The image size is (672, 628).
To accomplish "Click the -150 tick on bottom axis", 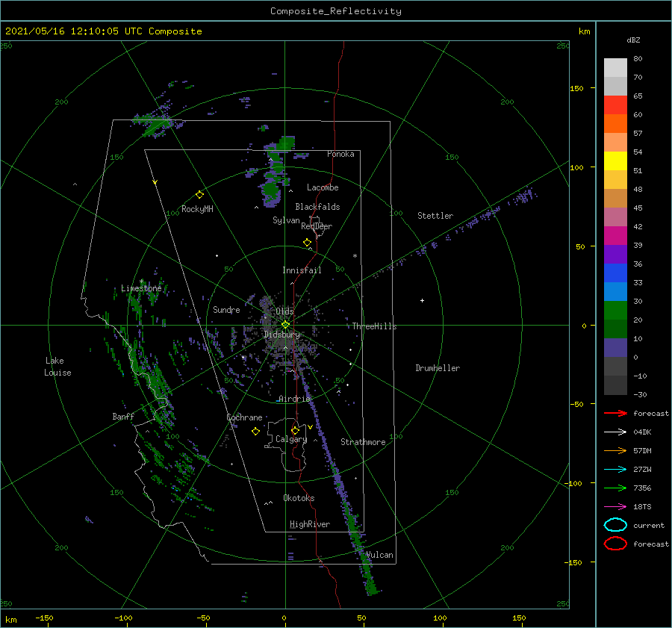I will (x=44, y=618).
